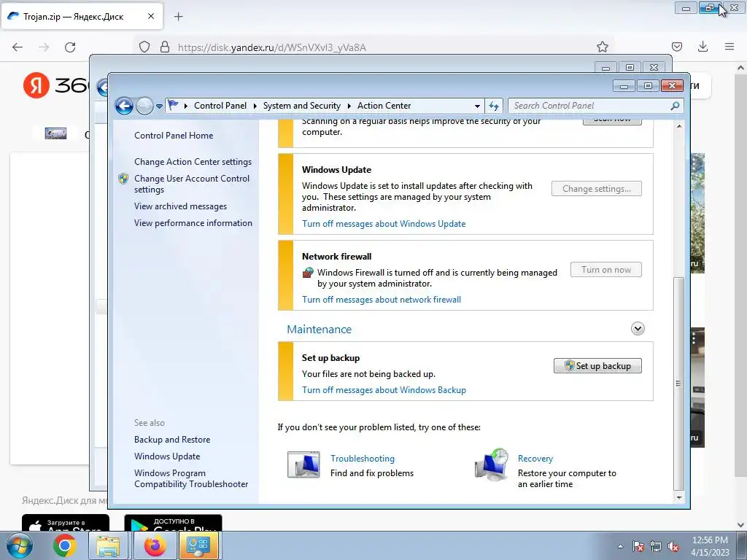747x560 pixels.
Task: Collapse the Maintenance section chevron
Action: 638,329
